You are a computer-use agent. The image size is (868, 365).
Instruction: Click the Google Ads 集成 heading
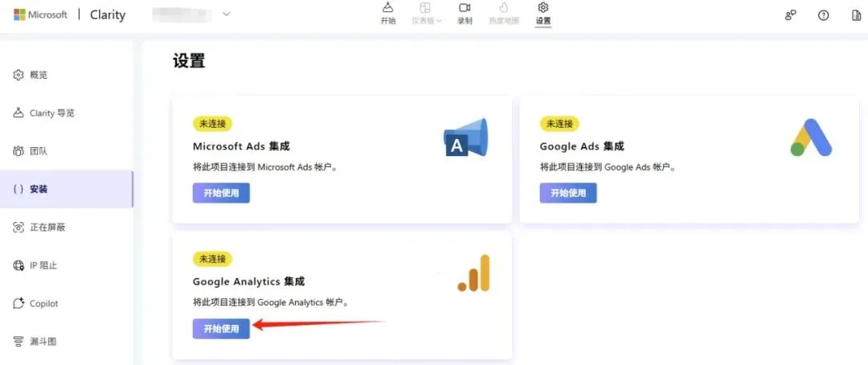click(582, 147)
